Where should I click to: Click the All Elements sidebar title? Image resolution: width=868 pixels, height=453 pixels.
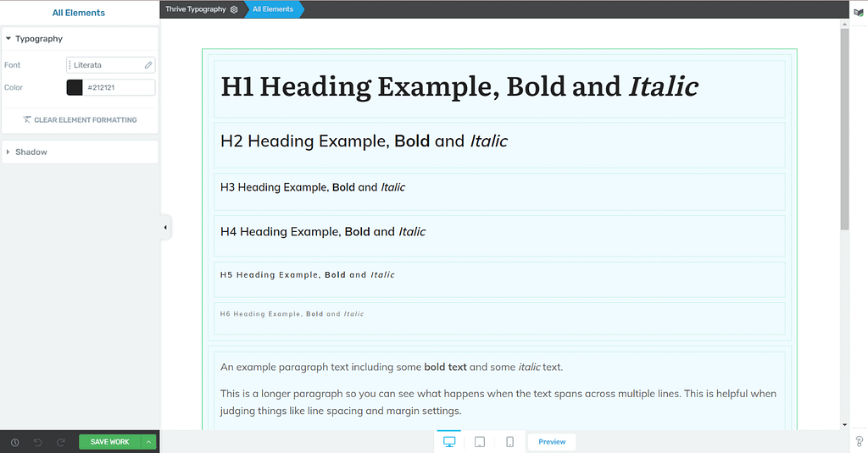[79, 13]
